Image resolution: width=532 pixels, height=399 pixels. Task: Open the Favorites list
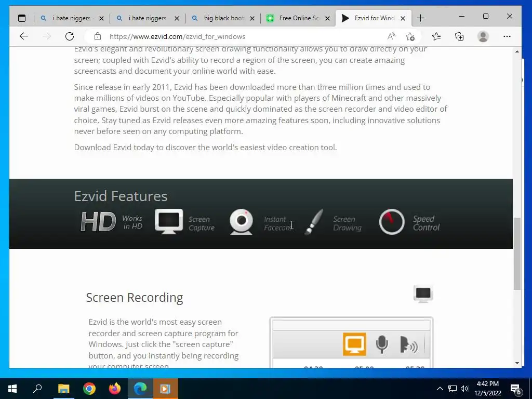(436, 36)
